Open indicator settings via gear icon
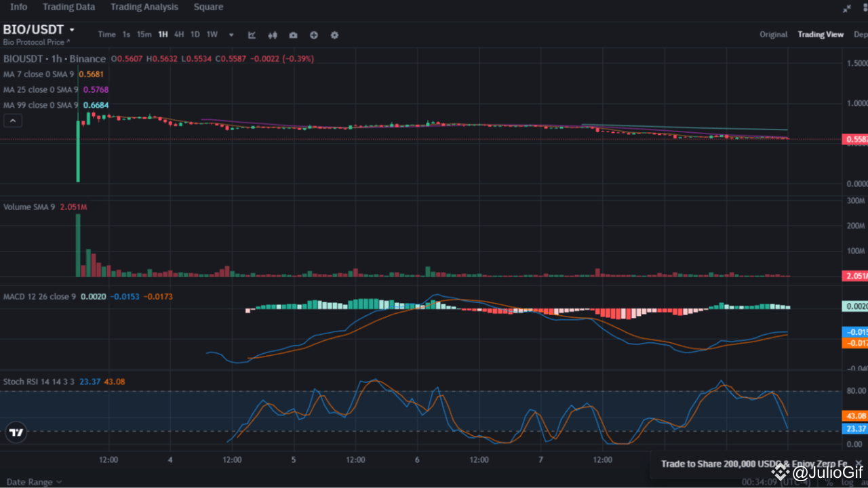The width and height of the screenshot is (868, 488). 334,35
